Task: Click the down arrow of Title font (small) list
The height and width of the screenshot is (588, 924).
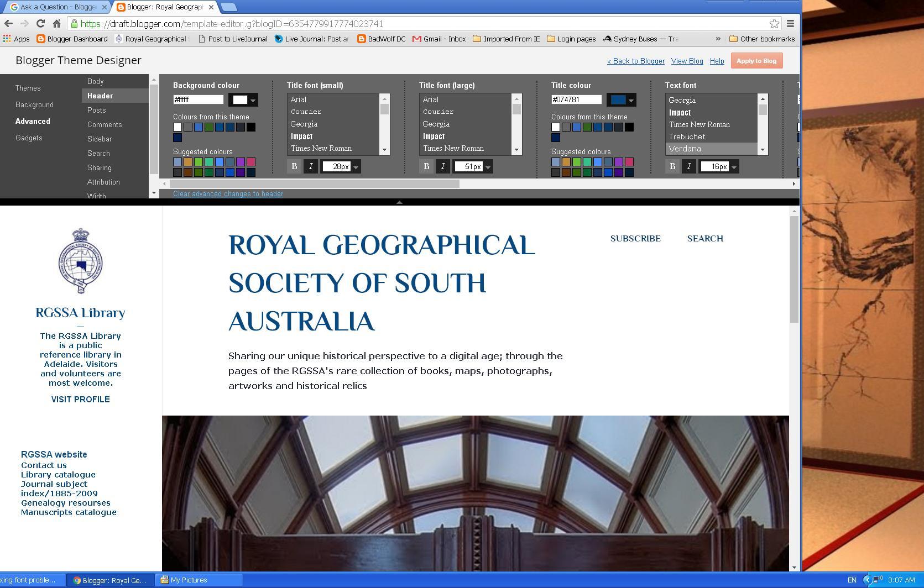Action: click(x=384, y=150)
